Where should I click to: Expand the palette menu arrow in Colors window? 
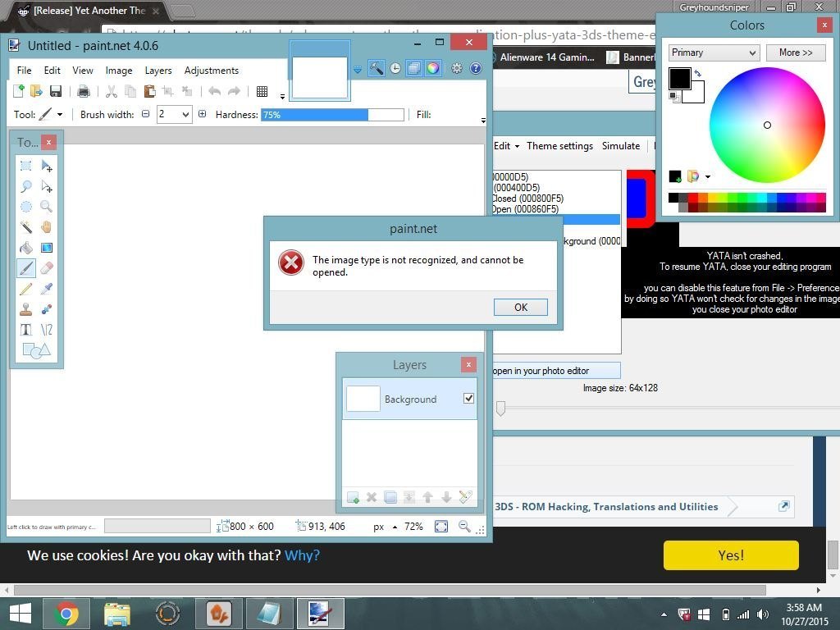pos(708,176)
